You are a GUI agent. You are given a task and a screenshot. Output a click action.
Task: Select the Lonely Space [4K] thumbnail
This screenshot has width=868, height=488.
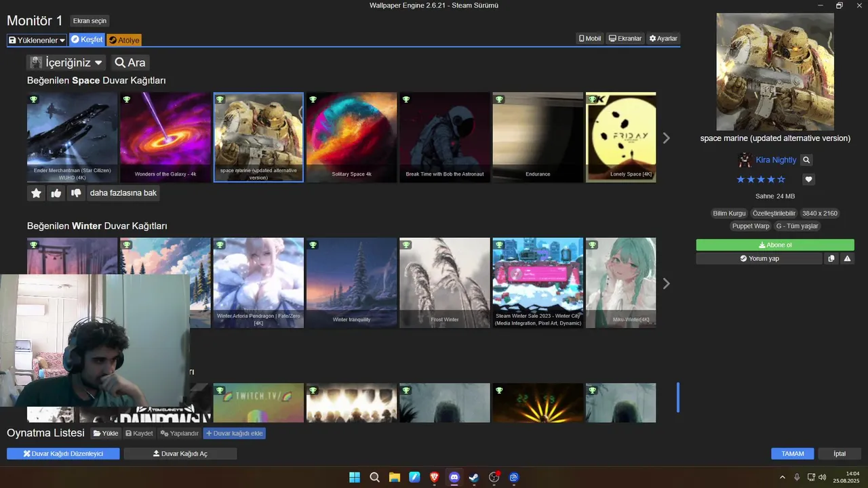tap(620, 137)
